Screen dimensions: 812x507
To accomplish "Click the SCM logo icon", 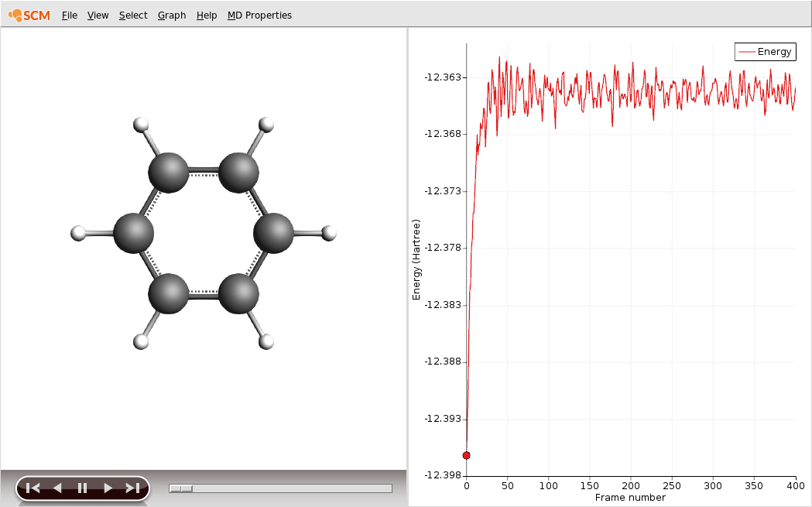I will point(29,15).
